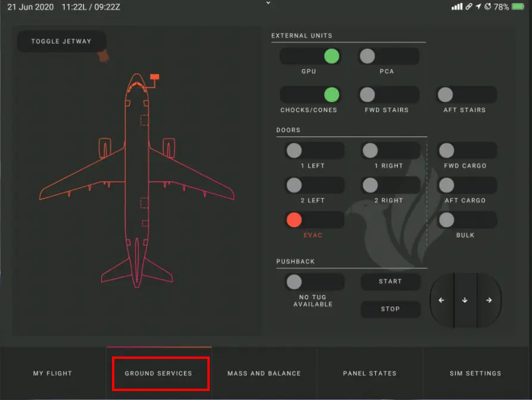Steer pushback with right arrow
The image size is (532, 400).
tap(489, 300)
